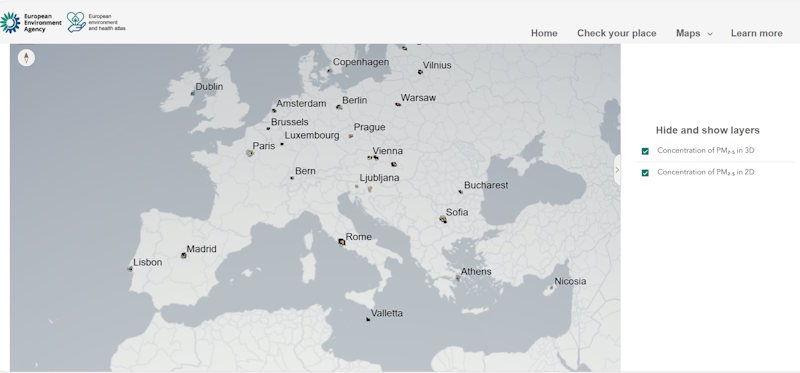Click the Dublin city marker on map
800x373 pixels.
point(193,93)
